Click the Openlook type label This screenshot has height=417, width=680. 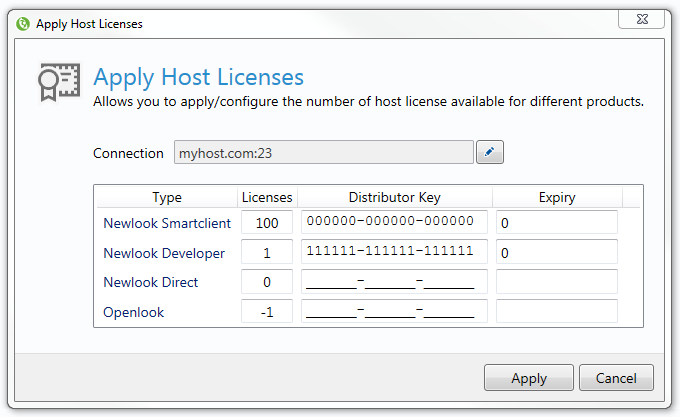[x=134, y=312]
